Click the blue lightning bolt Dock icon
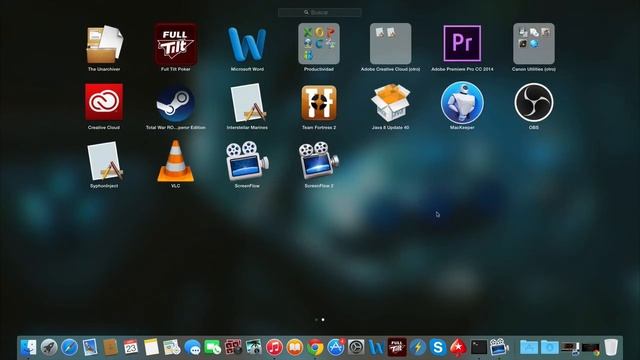Image resolution: width=640 pixels, height=360 pixels. tap(418, 347)
